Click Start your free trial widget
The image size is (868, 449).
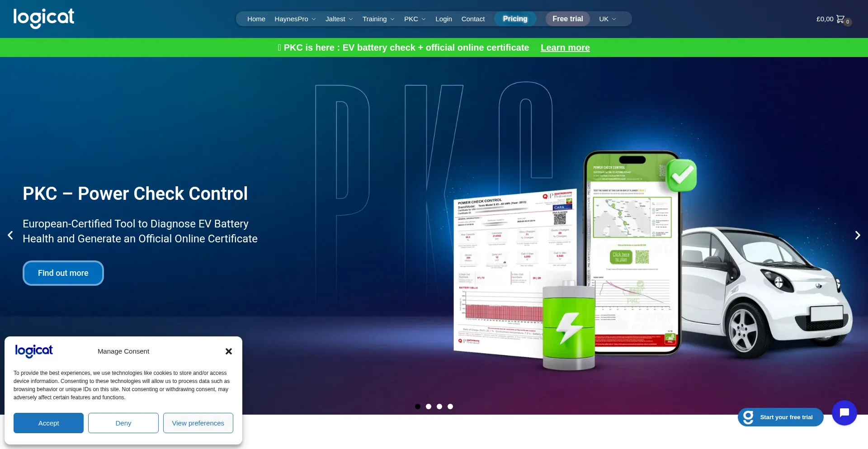click(780, 417)
